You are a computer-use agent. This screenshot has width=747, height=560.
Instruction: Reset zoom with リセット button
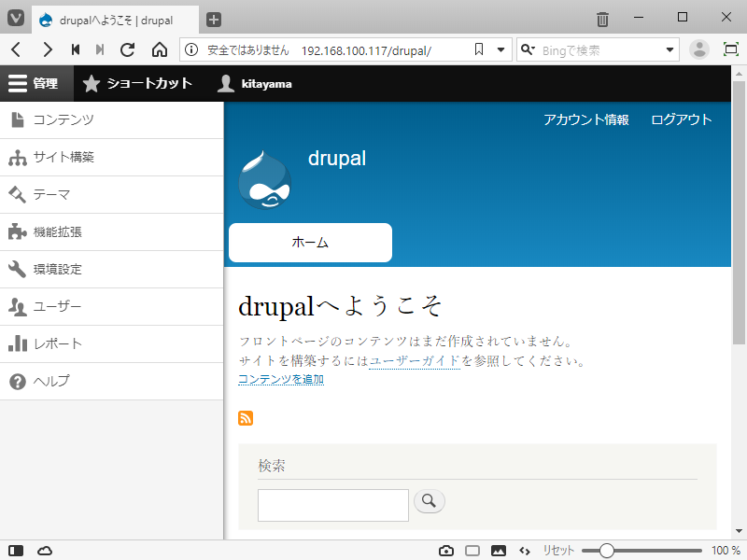[x=558, y=551]
